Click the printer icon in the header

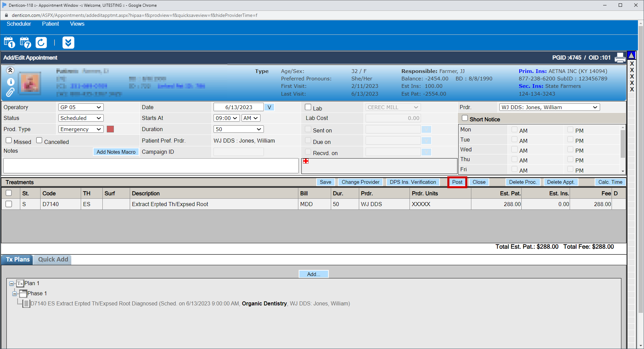[x=620, y=58]
